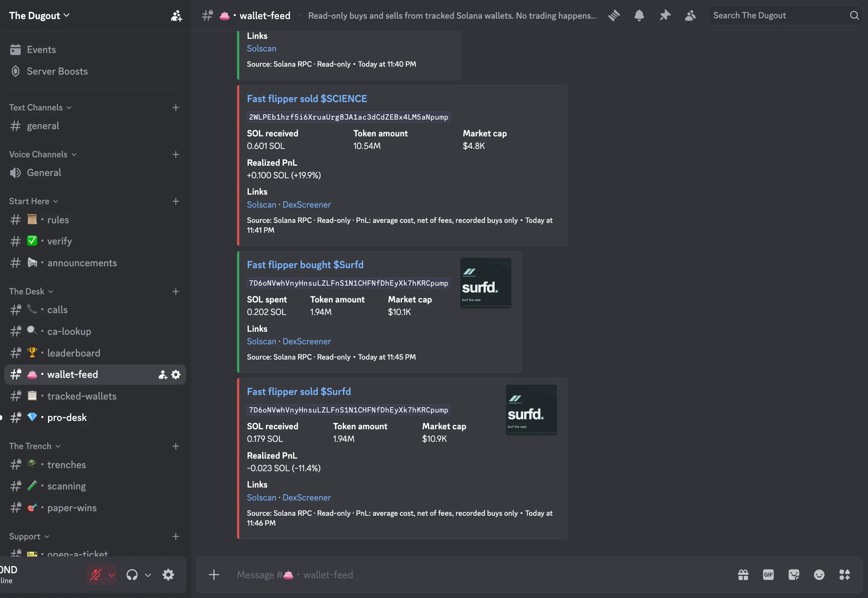The width and height of the screenshot is (868, 598).
Task: Open the sticker picker icon
Action: point(794,575)
